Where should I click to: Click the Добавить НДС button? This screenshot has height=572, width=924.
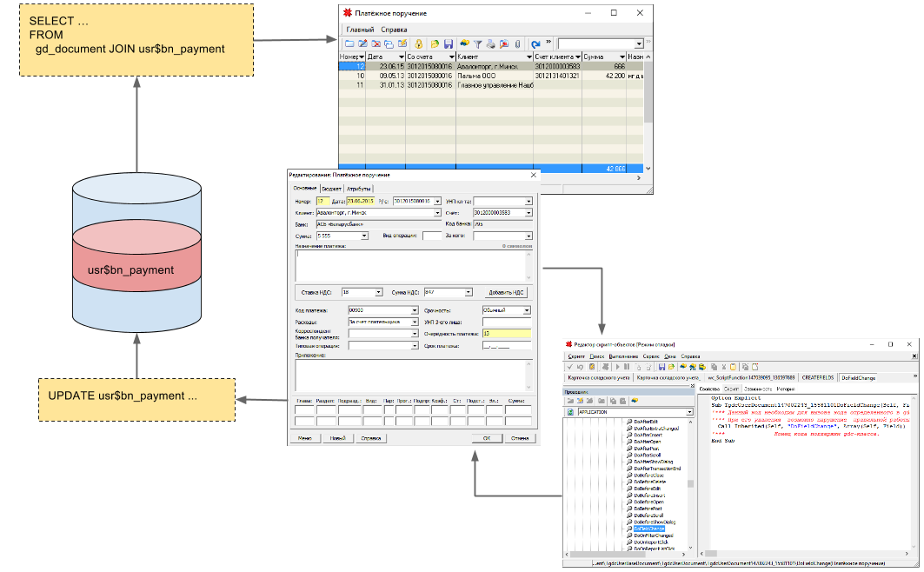[506, 293]
